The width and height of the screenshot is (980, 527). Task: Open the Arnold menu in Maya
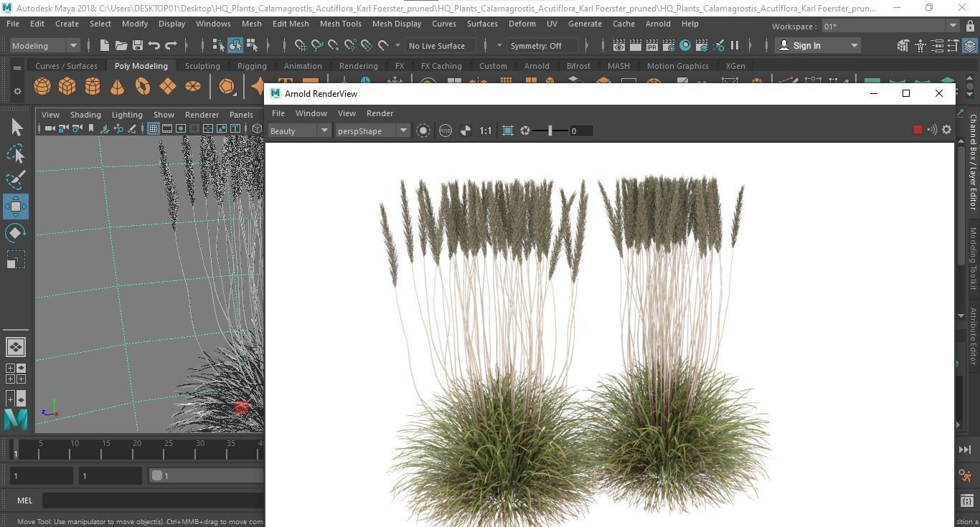pyautogui.click(x=658, y=24)
